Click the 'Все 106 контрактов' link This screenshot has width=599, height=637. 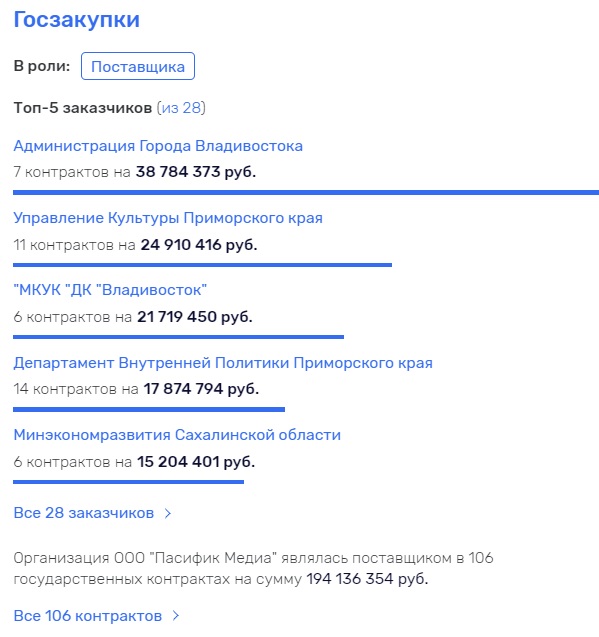point(88,616)
